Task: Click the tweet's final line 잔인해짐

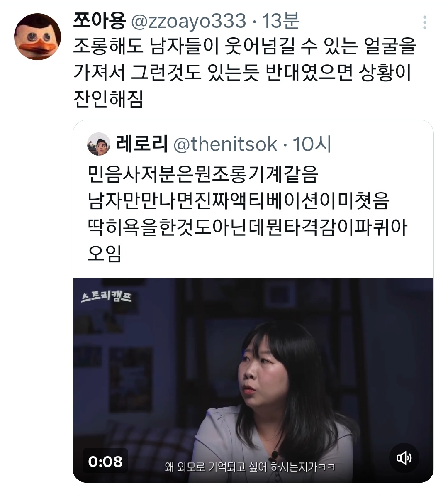Action: tap(108, 99)
